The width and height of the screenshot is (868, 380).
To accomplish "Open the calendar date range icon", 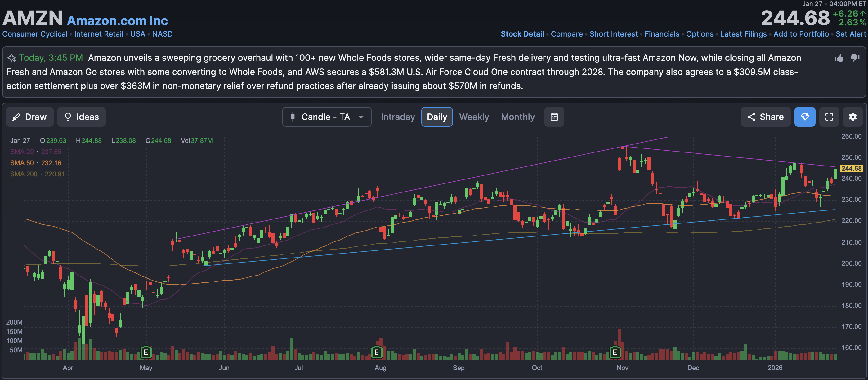I will 554,117.
